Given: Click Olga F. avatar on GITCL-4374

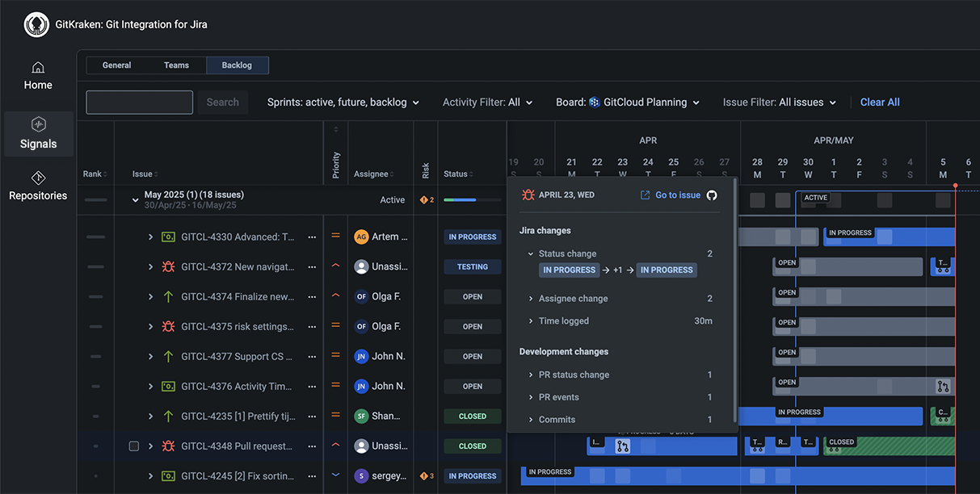Looking at the screenshot, I should tap(361, 296).
